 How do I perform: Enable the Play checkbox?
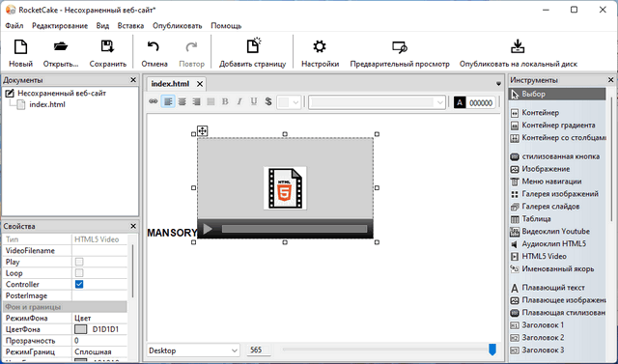tap(79, 262)
